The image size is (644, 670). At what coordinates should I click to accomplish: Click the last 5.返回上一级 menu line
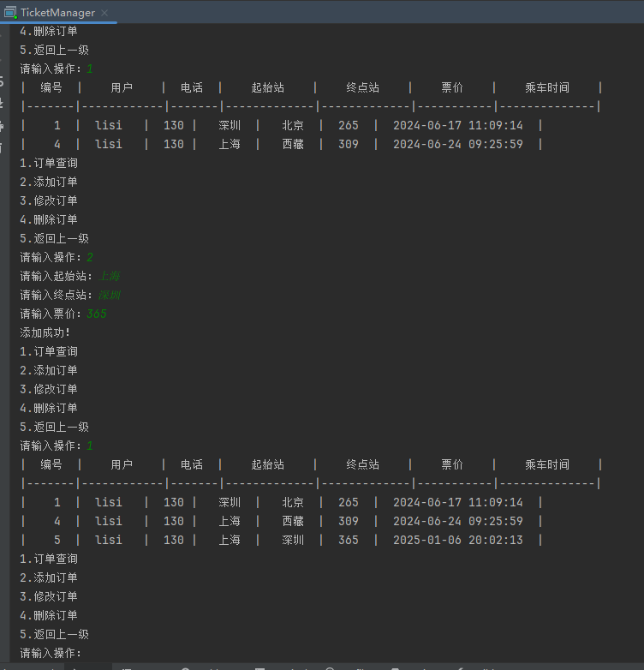click(54, 634)
